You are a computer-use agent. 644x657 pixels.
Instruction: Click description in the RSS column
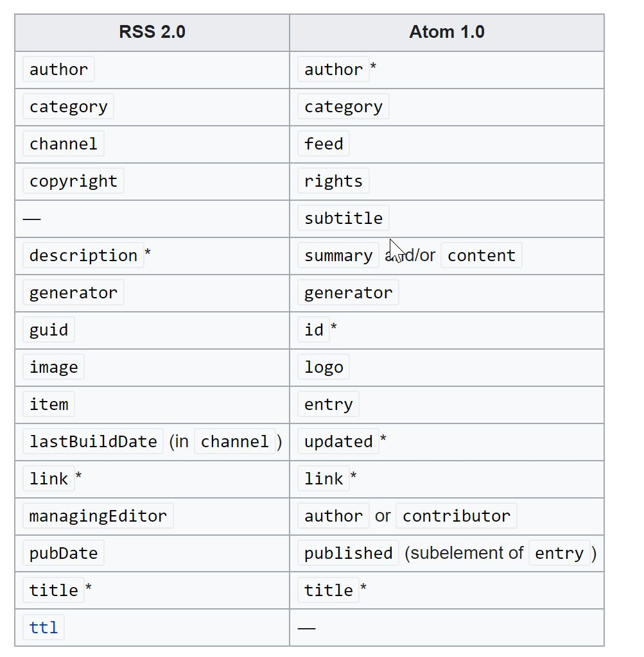click(83, 255)
